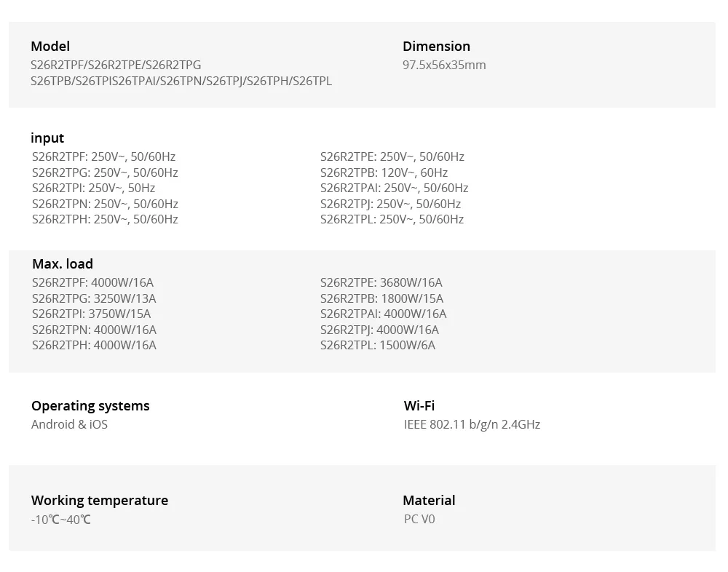Click the S26R2TPF/S26R2TPE/S26R2TPG model line
This screenshot has height=572, width=728.
point(116,65)
